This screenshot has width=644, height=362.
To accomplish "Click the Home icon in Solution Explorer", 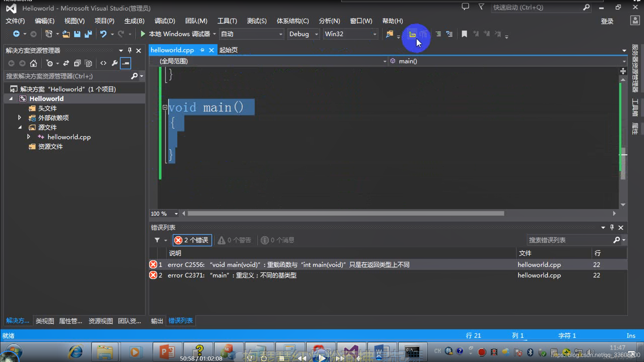I will [x=33, y=63].
